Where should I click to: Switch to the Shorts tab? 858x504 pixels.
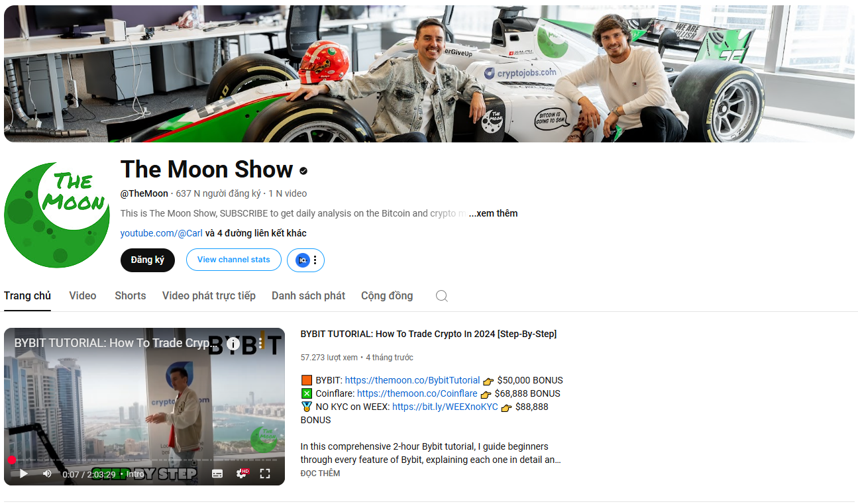(130, 296)
